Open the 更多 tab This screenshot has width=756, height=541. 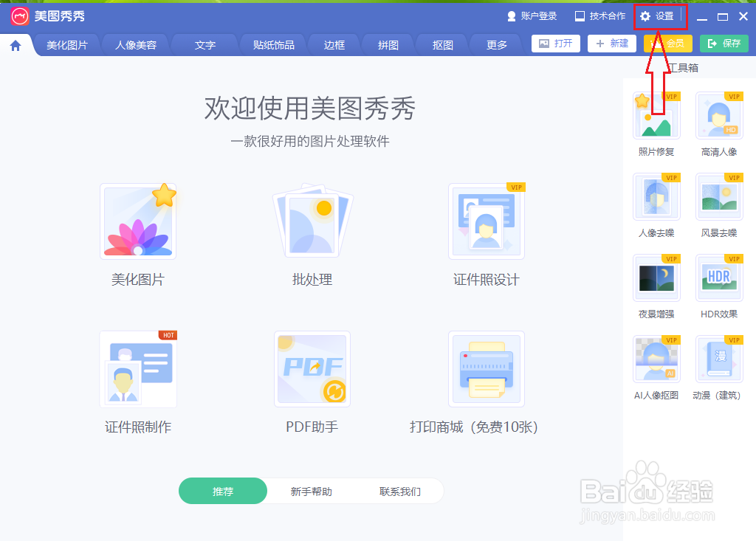[x=497, y=45]
